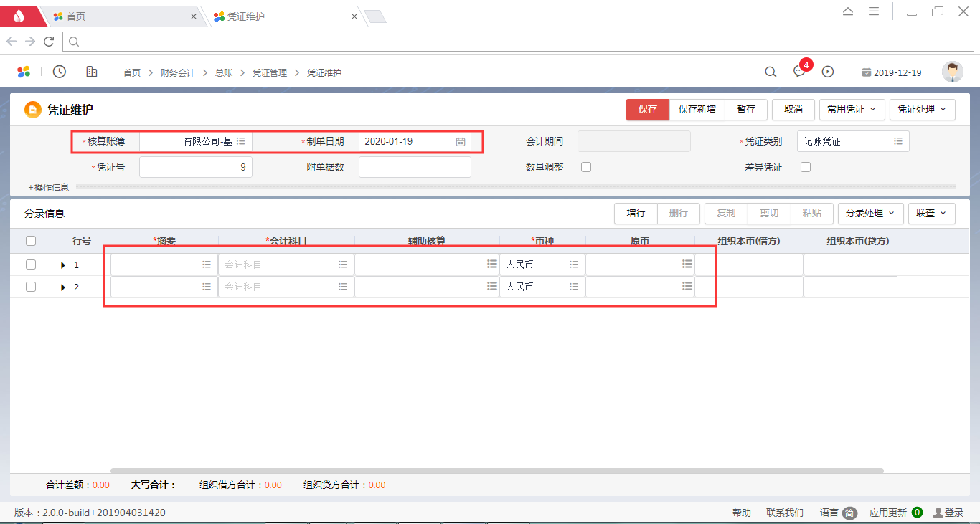Click the red 保存 button

(x=647, y=110)
